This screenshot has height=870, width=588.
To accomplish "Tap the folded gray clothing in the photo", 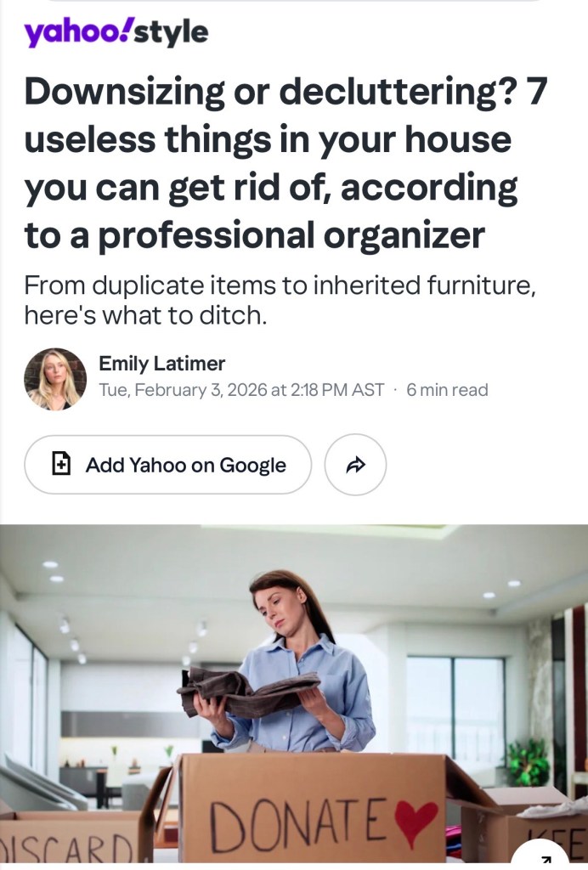I will (248, 691).
